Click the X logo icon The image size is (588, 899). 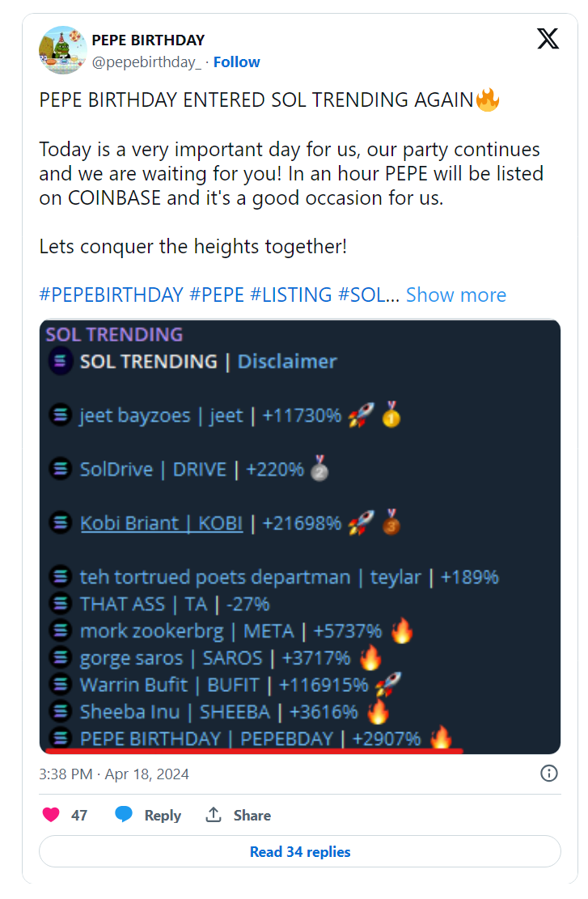pos(548,39)
